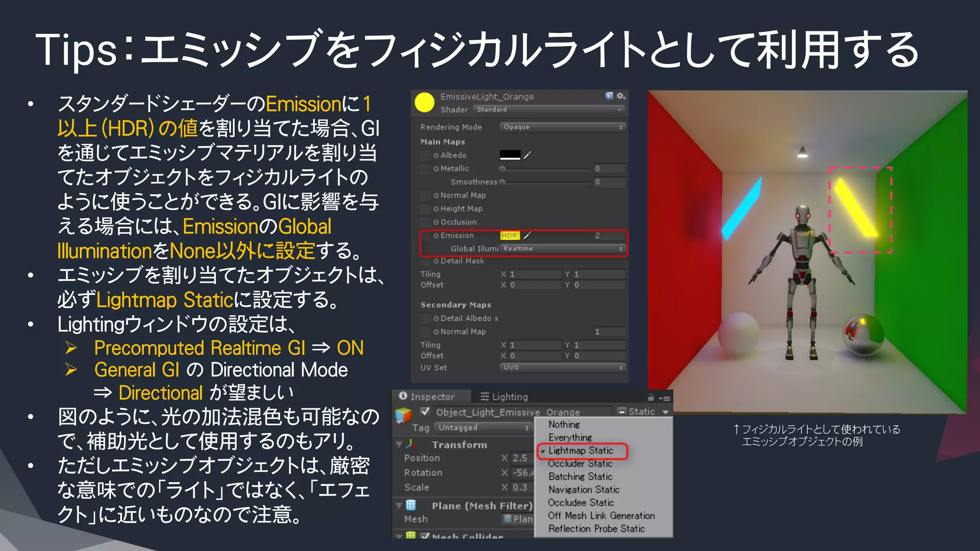This screenshot has height=551, width=980.
Task: Click the Mesh field showing Plane
Action: click(517, 519)
